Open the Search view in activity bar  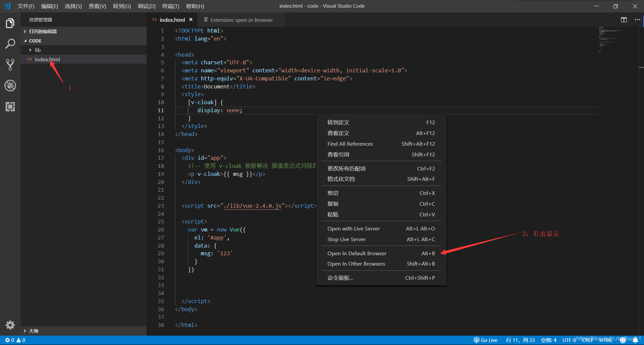click(x=10, y=44)
